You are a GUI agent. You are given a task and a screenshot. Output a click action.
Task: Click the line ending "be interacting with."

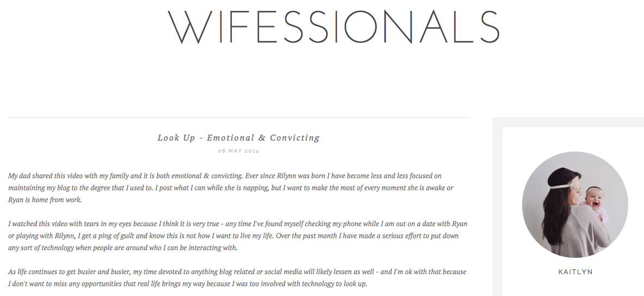pyautogui.click(x=123, y=247)
